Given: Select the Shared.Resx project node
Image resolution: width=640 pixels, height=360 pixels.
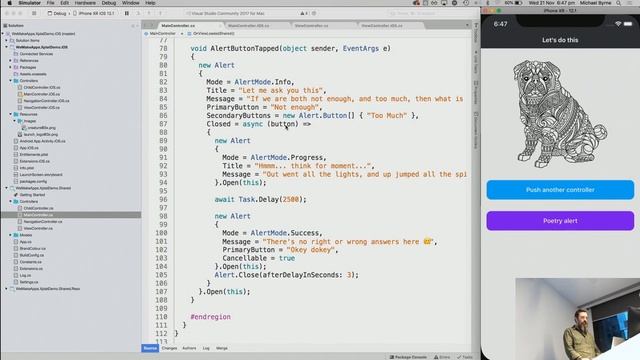Looking at the screenshot, I should 48,289.
